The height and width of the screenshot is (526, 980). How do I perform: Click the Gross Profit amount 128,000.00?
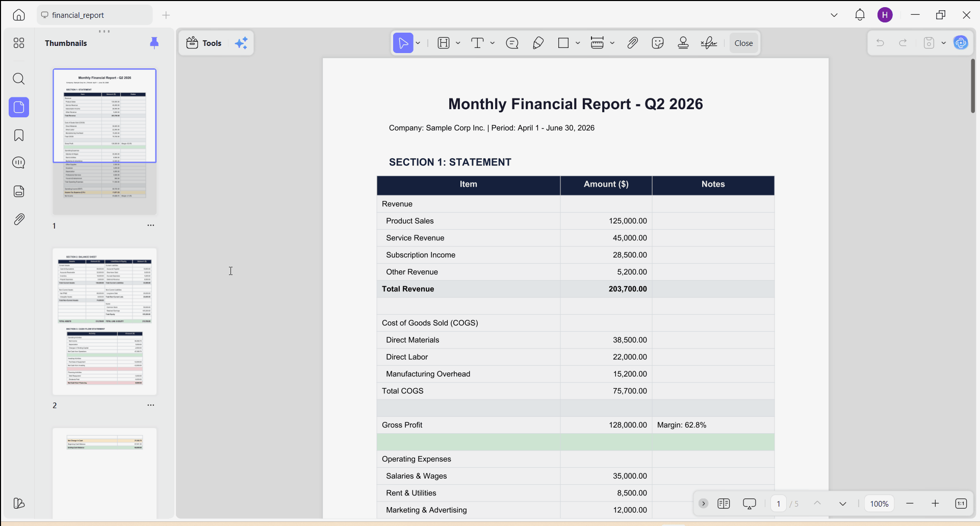tap(628, 425)
